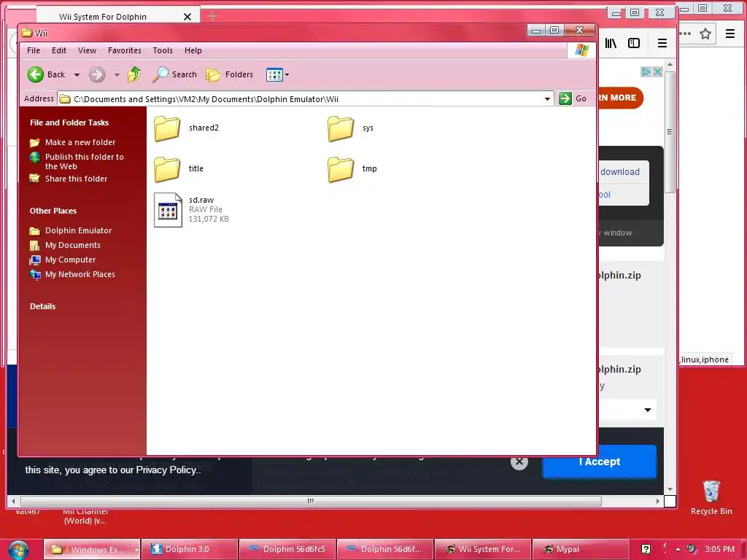
Task: Collapse the File and Folder Tasks section
Action: 69,122
